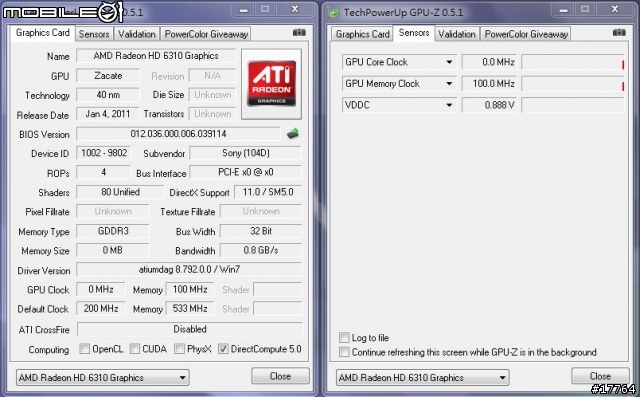Click the Device ID value 1002 - 9802
Screen dimensions: 640x397
(x=104, y=153)
